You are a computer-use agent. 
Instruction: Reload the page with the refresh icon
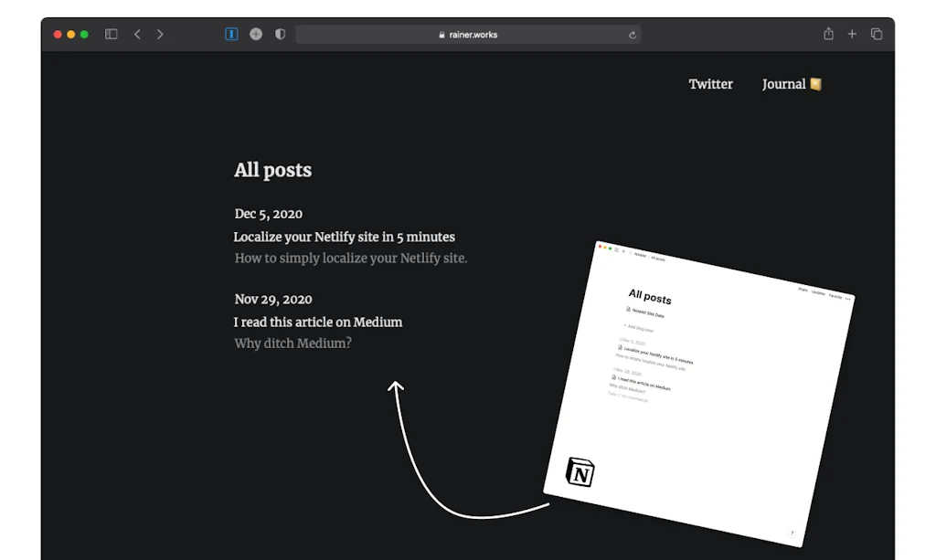pos(632,35)
